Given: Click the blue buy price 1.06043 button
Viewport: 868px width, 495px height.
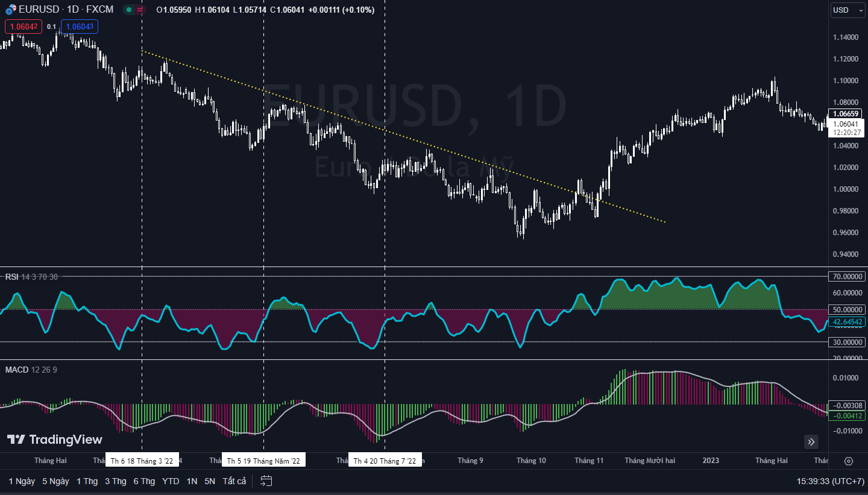Looking at the screenshot, I should [79, 27].
